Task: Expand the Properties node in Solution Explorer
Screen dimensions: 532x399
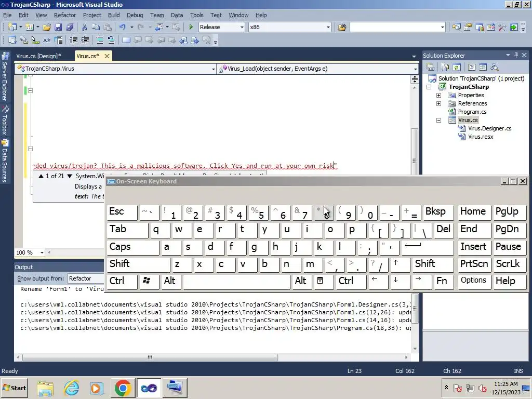Action: [438, 96]
